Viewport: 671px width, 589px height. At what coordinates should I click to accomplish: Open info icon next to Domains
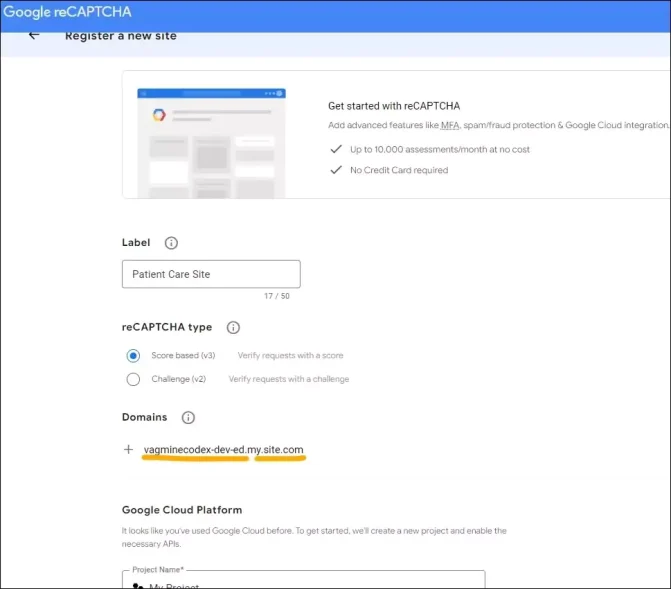188,417
